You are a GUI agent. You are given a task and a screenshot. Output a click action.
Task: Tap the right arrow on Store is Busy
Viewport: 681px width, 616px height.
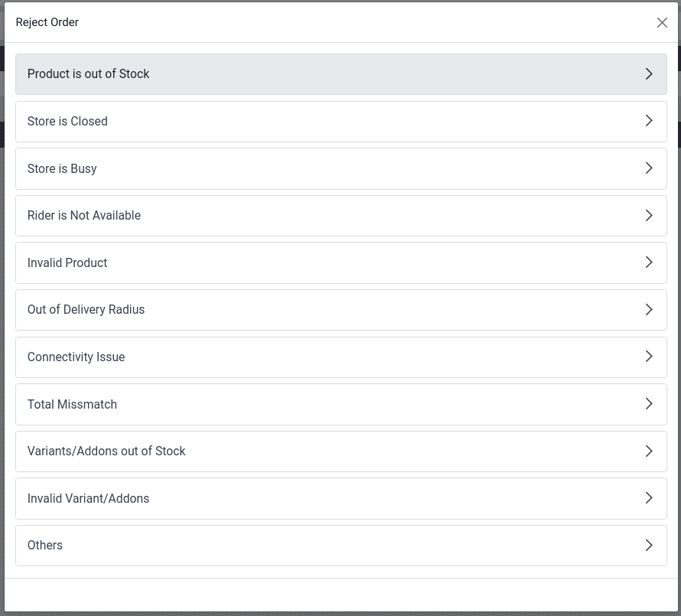[649, 168]
